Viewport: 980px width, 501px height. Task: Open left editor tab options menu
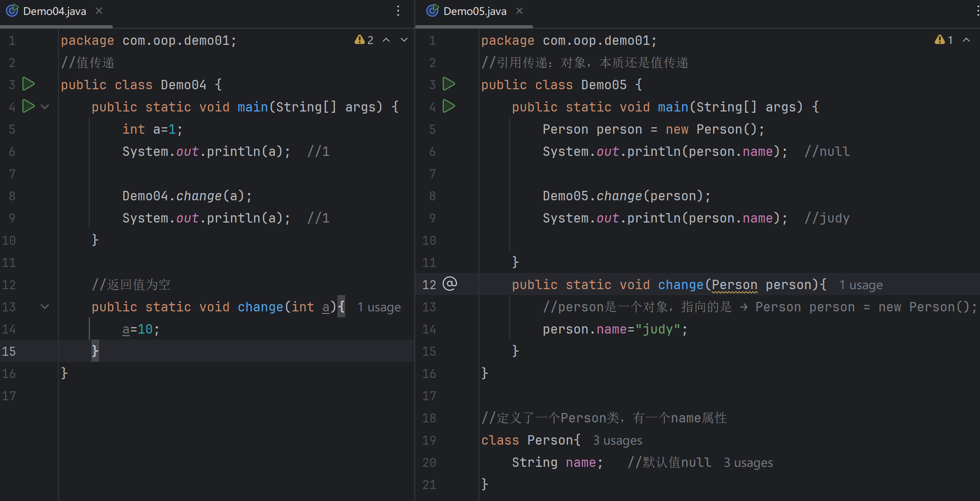pyautogui.click(x=398, y=11)
